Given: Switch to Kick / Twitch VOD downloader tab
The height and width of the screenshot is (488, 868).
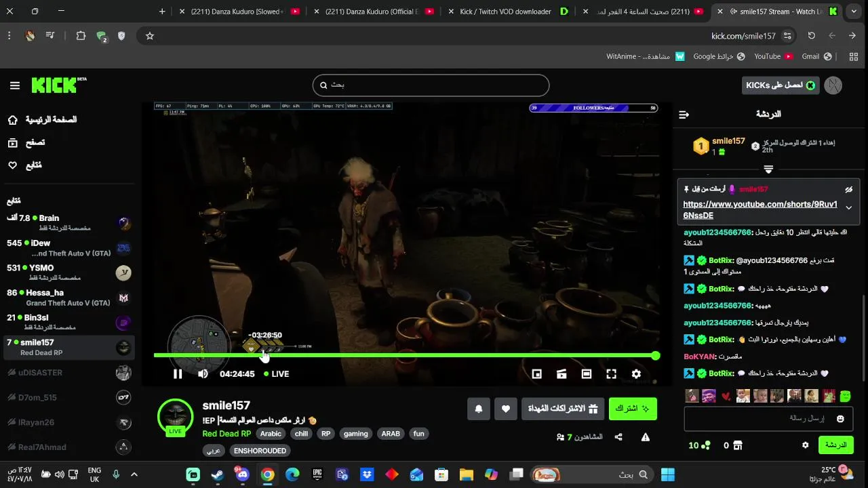Looking at the screenshot, I should pos(509,12).
